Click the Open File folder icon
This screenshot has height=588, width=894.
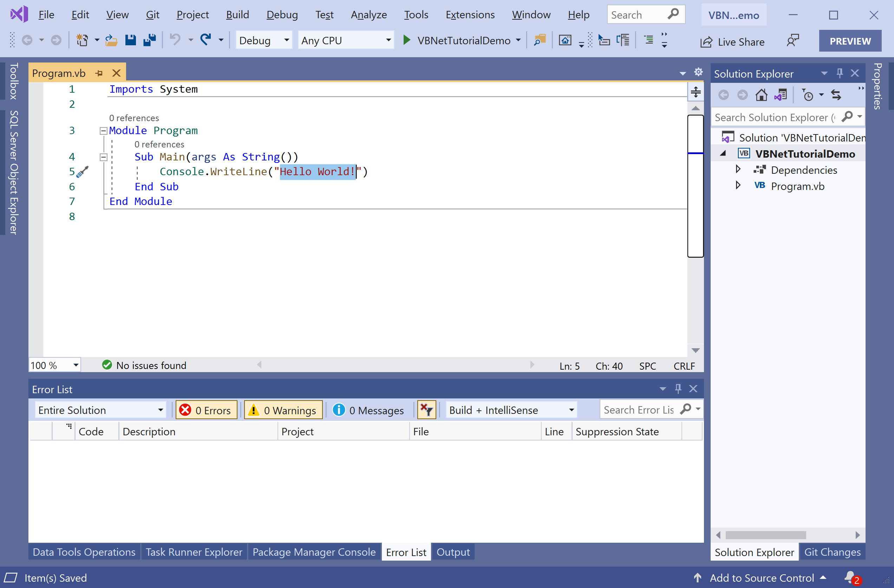(111, 40)
